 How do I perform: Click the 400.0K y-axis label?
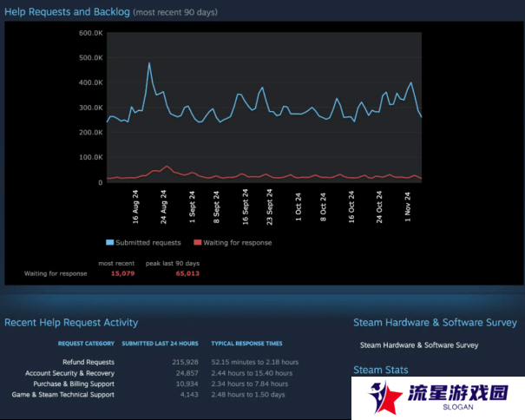click(91, 82)
